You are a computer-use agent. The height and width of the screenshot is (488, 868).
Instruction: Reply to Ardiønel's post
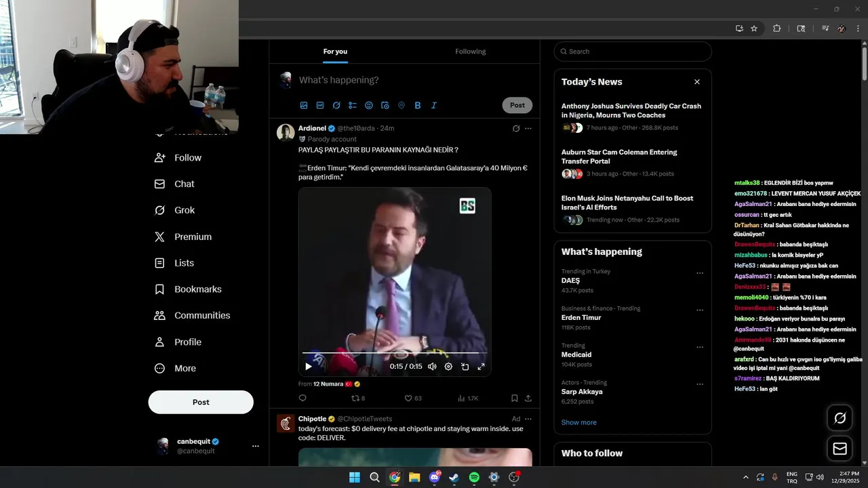[302, 399]
